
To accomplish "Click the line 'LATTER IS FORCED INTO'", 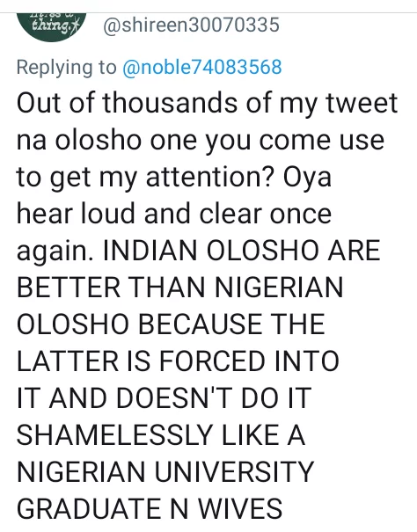I will (178, 361).
